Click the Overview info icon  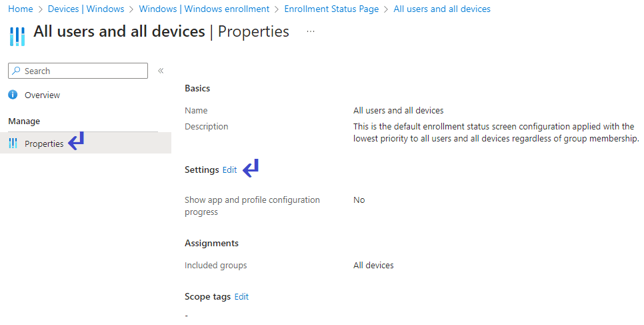[x=13, y=95]
